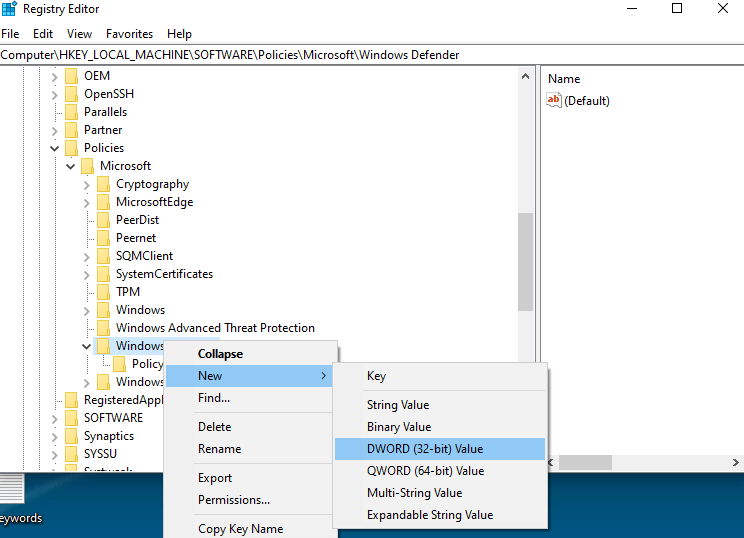
Task: Choose Find... in the context menu
Action: (x=250, y=398)
